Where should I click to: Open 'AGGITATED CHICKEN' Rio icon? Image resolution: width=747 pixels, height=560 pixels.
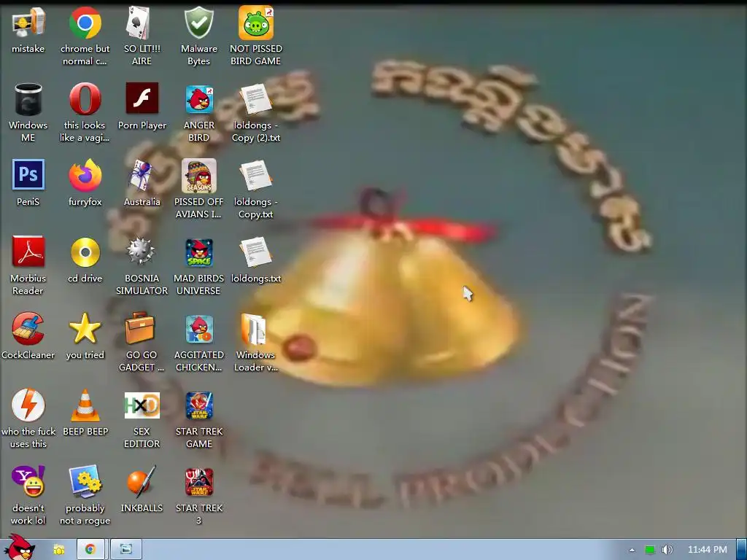click(199, 329)
